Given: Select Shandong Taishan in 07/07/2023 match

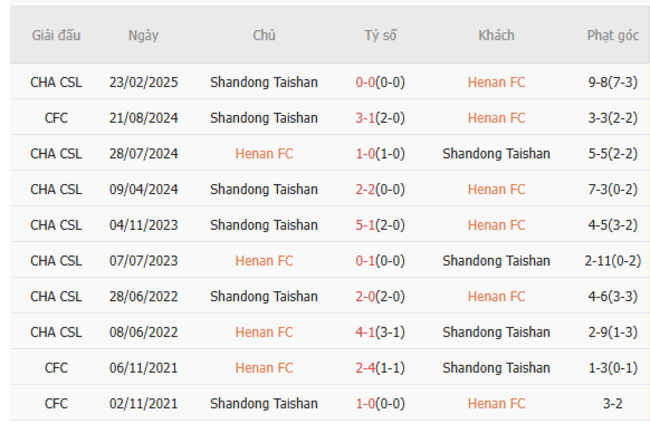Looking at the screenshot, I should (x=496, y=261).
